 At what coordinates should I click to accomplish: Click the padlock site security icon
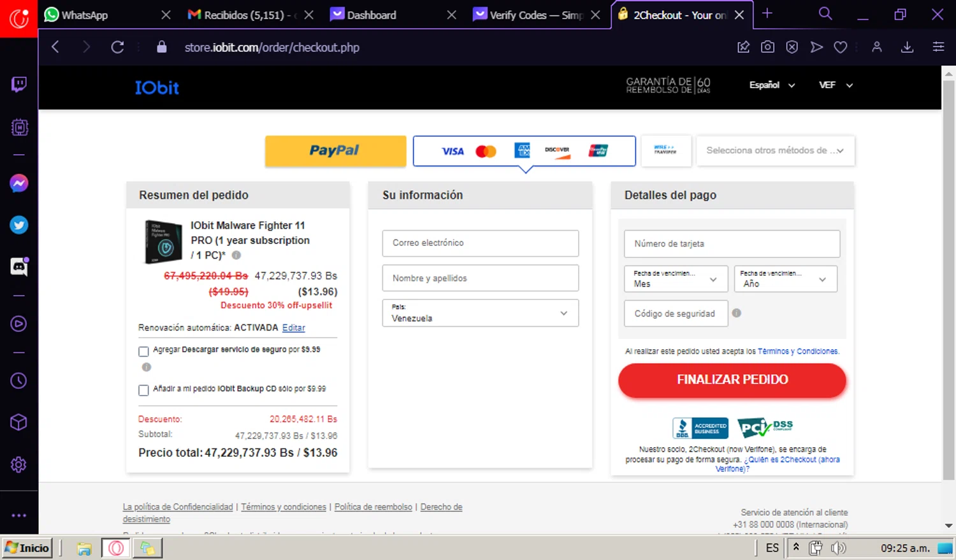(162, 47)
